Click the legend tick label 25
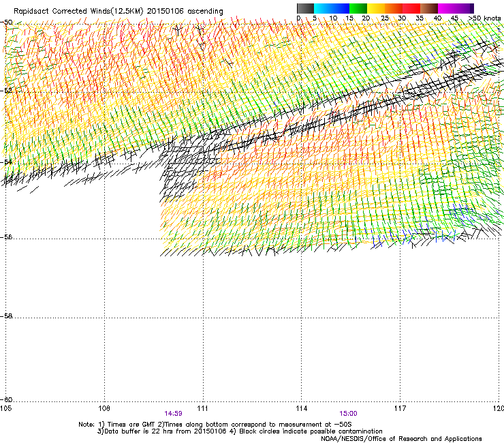Screen dimensions: 504x443 pyautogui.click(x=384, y=18)
